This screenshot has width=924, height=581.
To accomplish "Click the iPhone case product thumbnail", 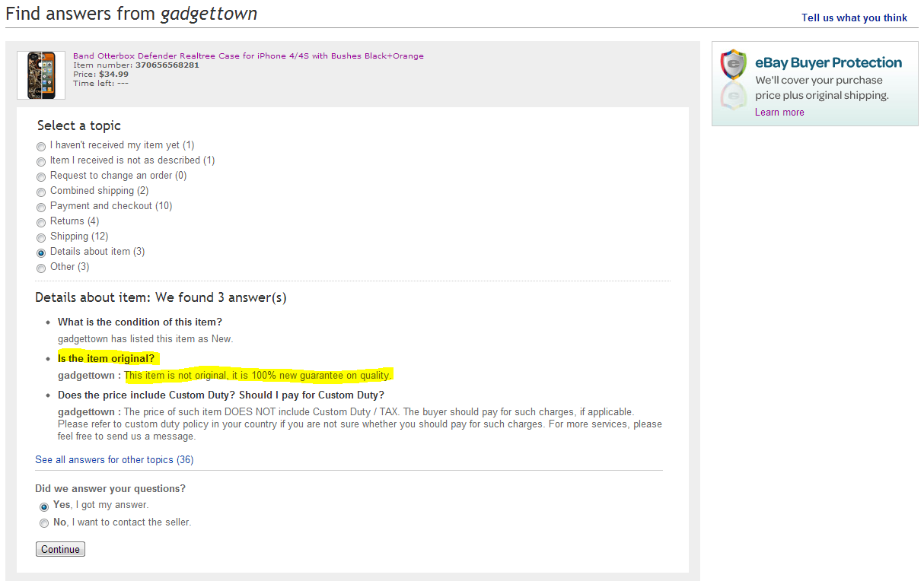I will [x=41, y=75].
